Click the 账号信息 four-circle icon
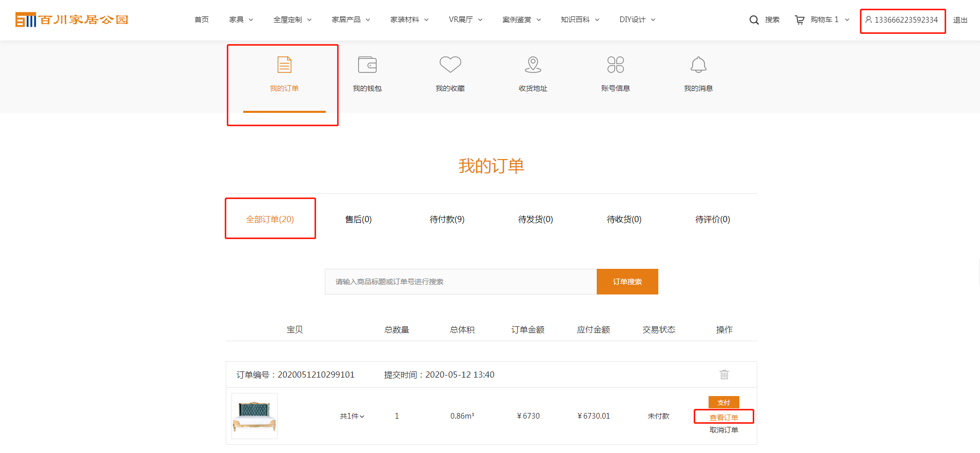Image resolution: width=980 pixels, height=453 pixels. point(615,65)
